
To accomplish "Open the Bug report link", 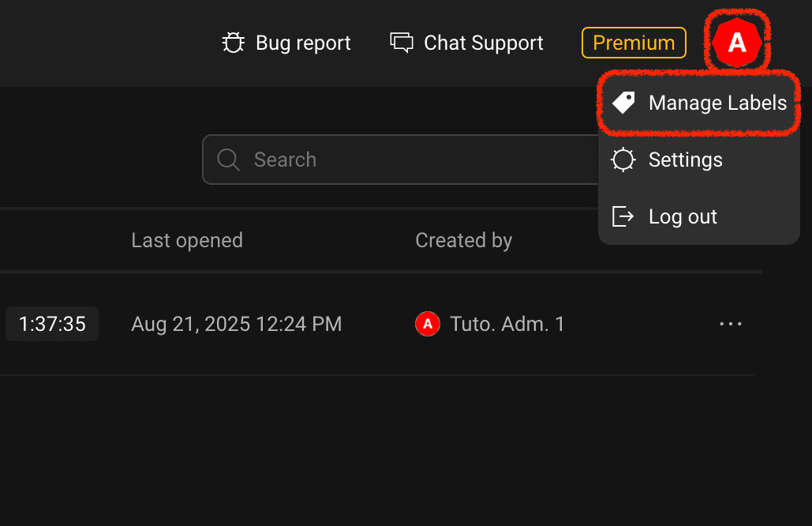I will click(x=286, y=43).
